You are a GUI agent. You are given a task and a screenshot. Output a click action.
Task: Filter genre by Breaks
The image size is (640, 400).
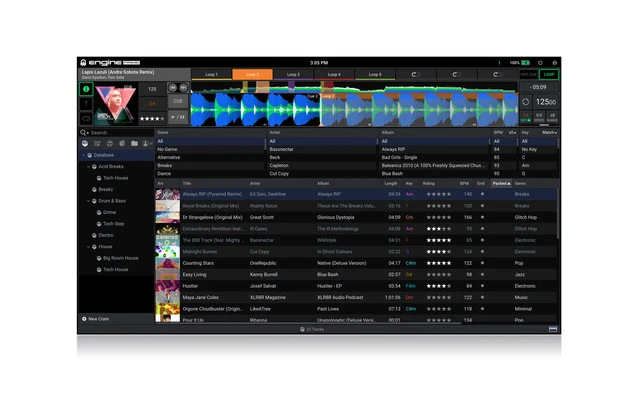tap(210, 165)
